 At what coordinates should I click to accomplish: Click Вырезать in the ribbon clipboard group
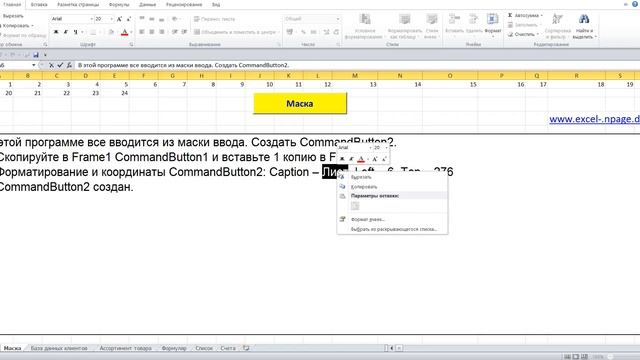(x=12, y=16)
